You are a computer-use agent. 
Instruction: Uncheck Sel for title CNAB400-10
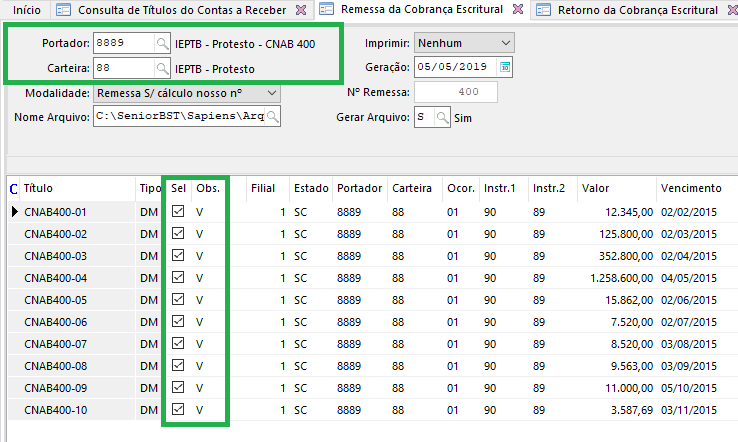tap(178, 409)
